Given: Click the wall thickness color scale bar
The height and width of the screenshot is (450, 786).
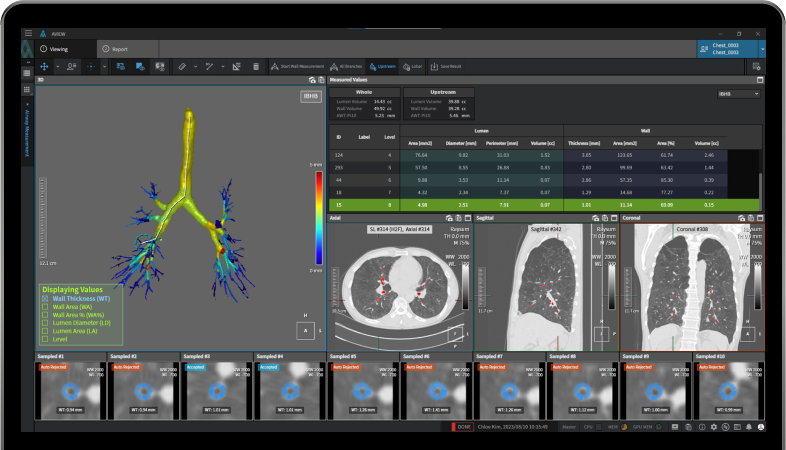Looking at the screenshot, I should [x=316, y=216].
